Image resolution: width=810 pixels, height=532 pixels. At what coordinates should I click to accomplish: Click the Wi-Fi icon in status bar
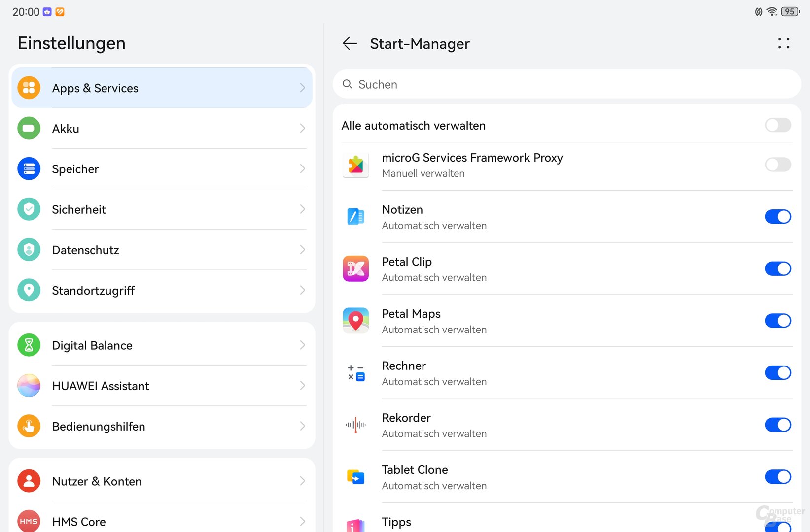point(772,11)
